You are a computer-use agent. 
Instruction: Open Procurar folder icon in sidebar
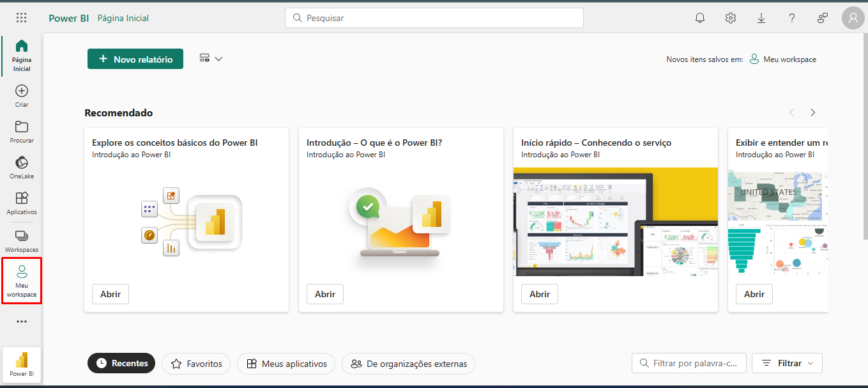(x=22, y=127)
